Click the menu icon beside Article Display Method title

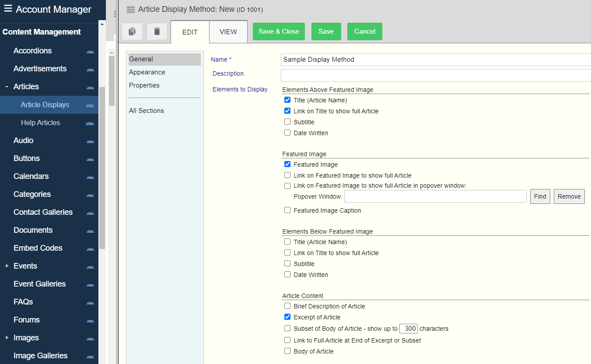click(130, 10)
